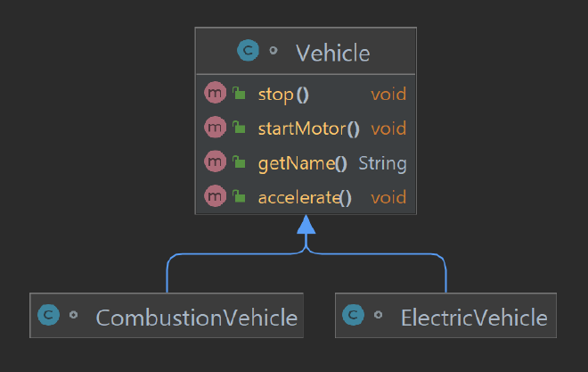Select the Vehicle class name header
Screen dimensions: 588x372
click(x=333, y=53)
